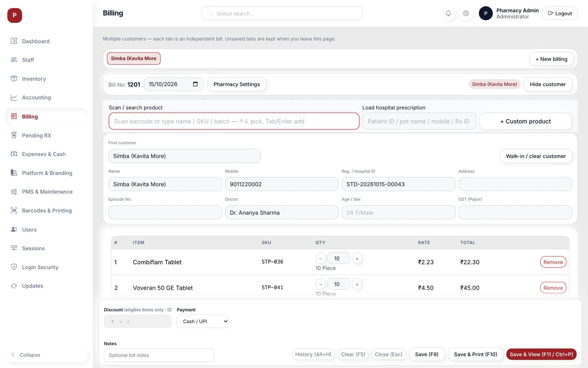
Task: Go to Dashboard in sidebar
Action: tap(46, 41)
